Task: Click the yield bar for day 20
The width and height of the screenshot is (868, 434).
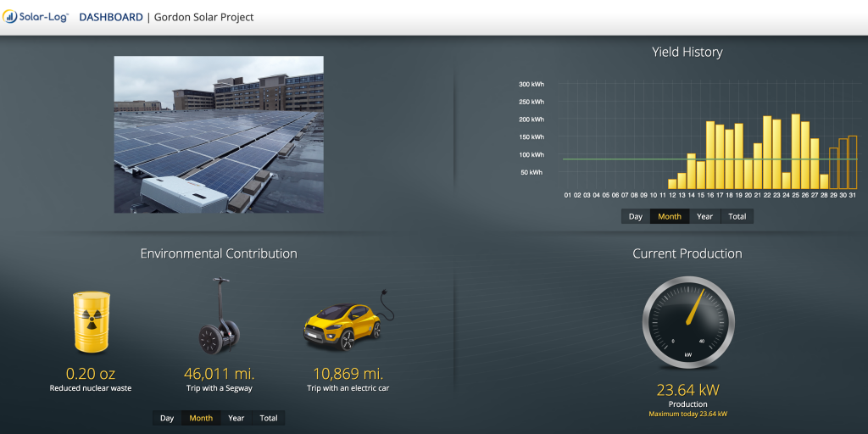Action: [748, 174]
